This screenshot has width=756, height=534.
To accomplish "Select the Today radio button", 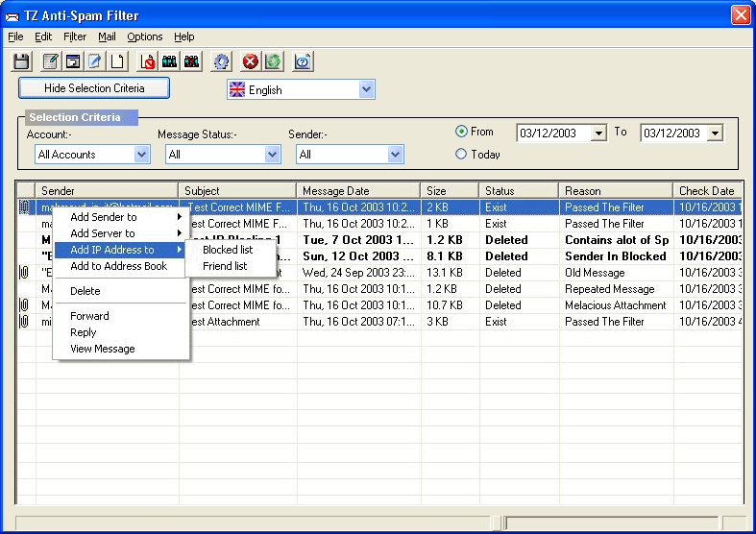I will [x=461, y=155].
